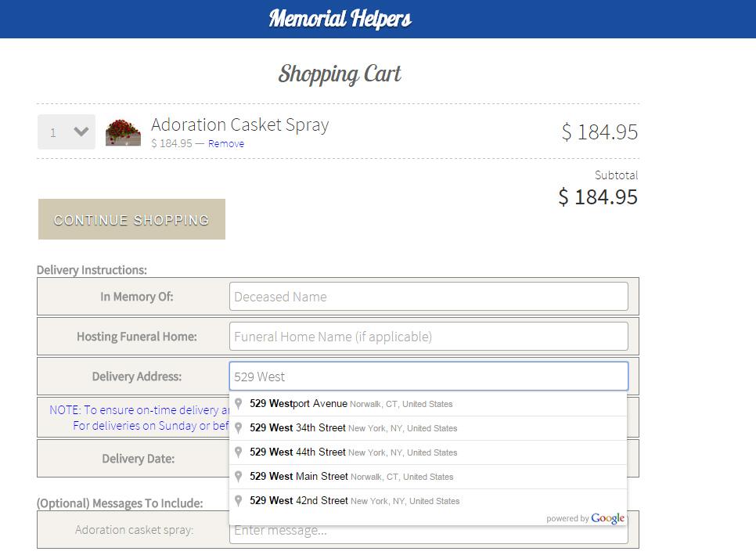The image size is (756, 555).
Task: Choose the 529 West 34th Street suggestion
Action: click(x=428, y=428)
